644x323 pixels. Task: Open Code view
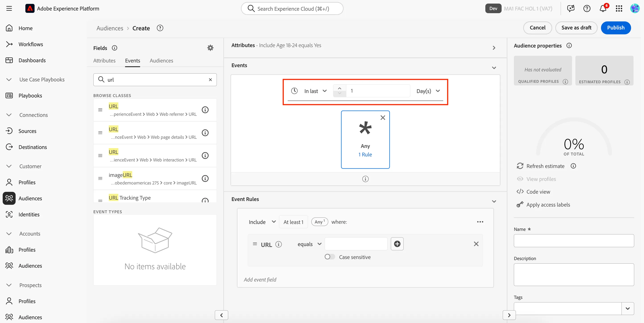point(533,192)
